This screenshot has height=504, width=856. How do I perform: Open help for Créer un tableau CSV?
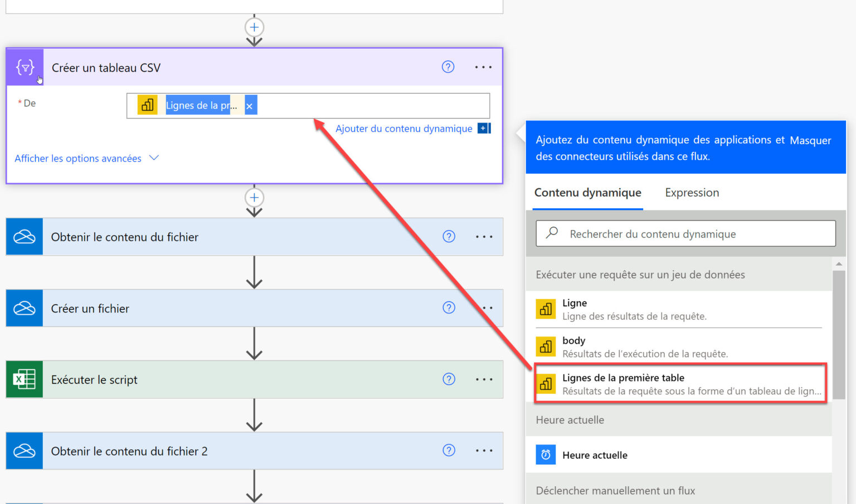pos(448,67)
